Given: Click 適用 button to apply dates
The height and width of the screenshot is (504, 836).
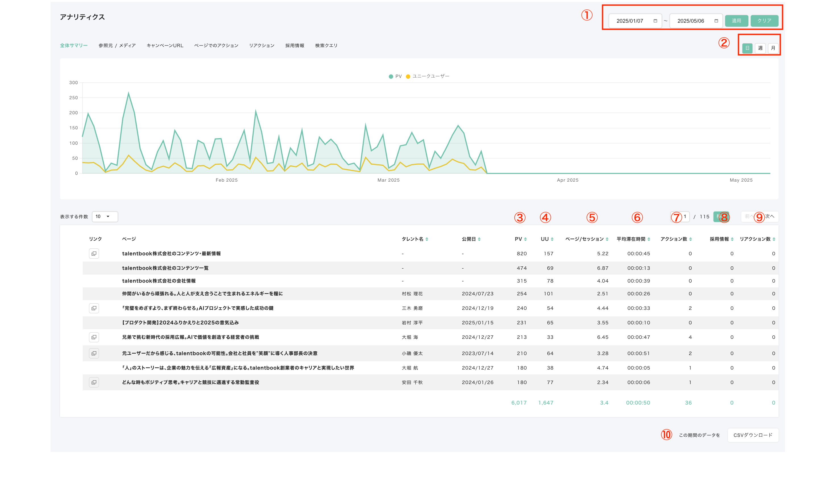Looking at the screenshot, I should [736, 21].
